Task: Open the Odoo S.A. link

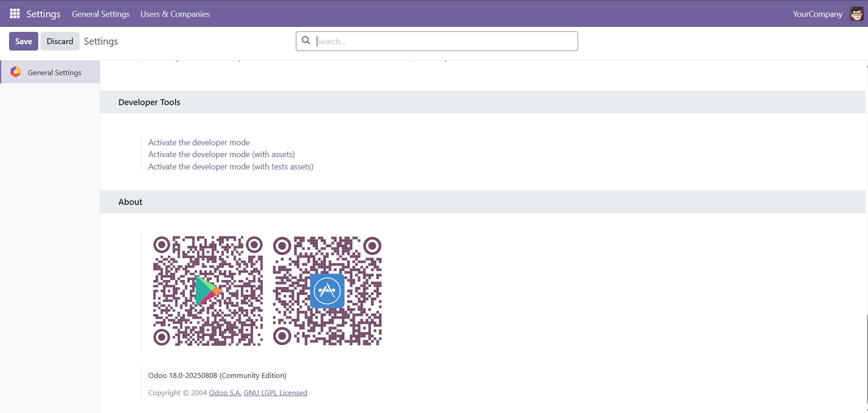Action: point(225,393)
